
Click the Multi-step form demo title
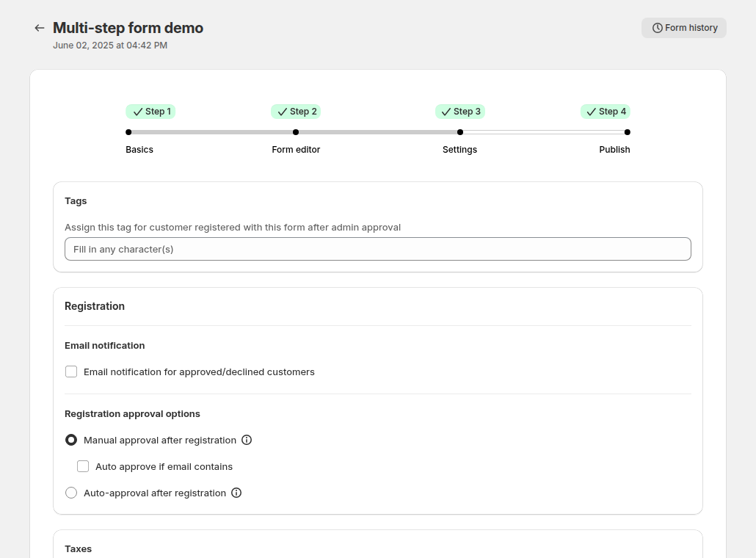(x=128, y=28)
